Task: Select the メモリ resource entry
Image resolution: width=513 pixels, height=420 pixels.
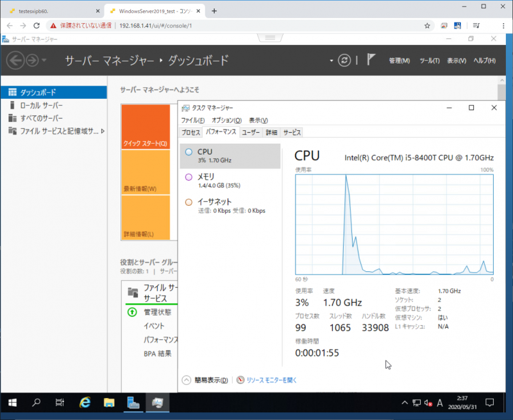Action: (x=230, y=181)
